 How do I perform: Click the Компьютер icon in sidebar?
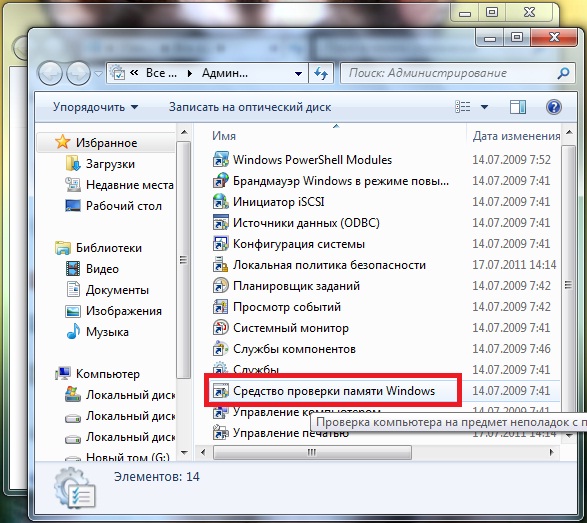63,373
